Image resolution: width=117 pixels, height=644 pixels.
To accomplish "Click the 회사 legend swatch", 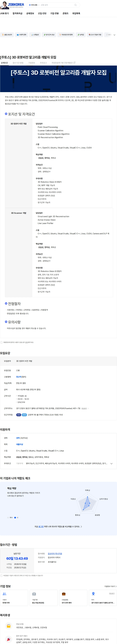I will (8, 517).
